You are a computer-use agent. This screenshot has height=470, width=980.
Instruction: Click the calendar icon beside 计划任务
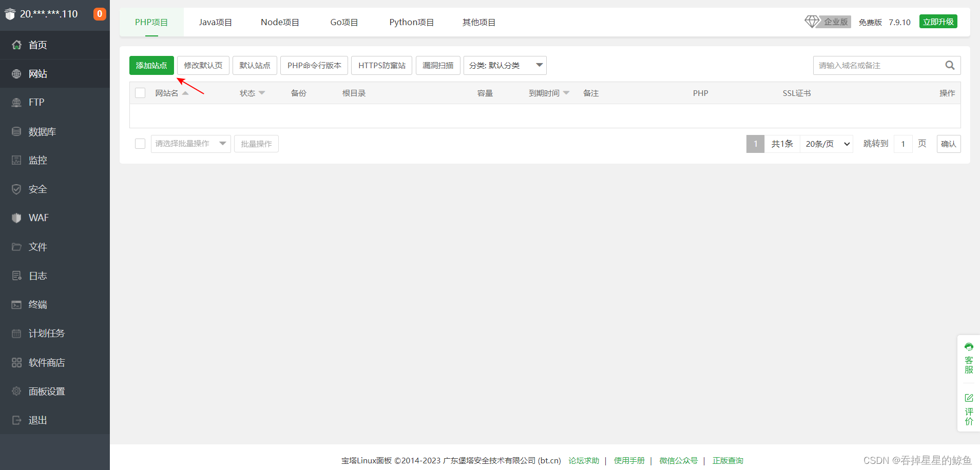click(x=16, y=334)
